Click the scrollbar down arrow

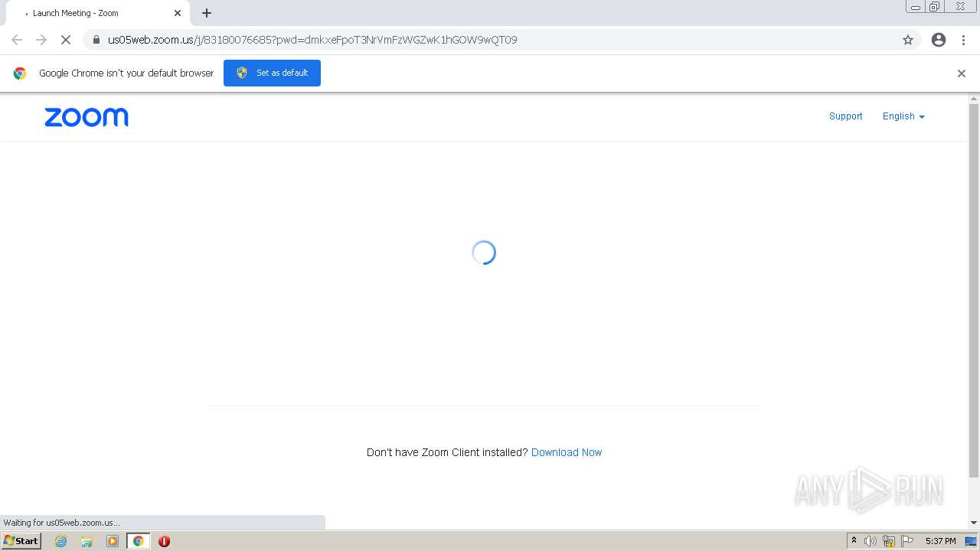(974, 523)
